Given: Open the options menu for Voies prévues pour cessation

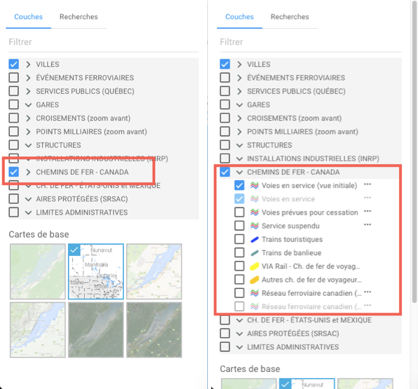Looking at the screenshot, I should pos(367,211).
